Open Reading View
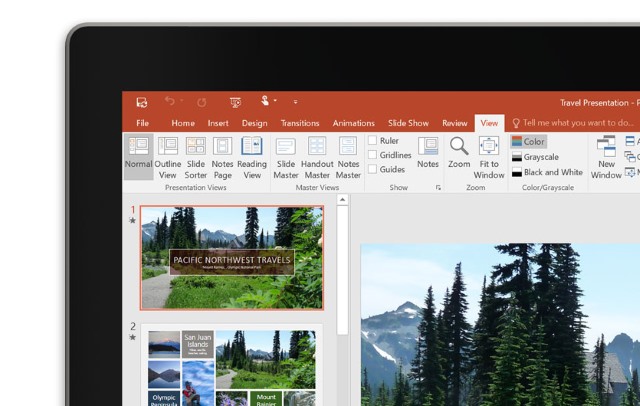 click(252, 158)
